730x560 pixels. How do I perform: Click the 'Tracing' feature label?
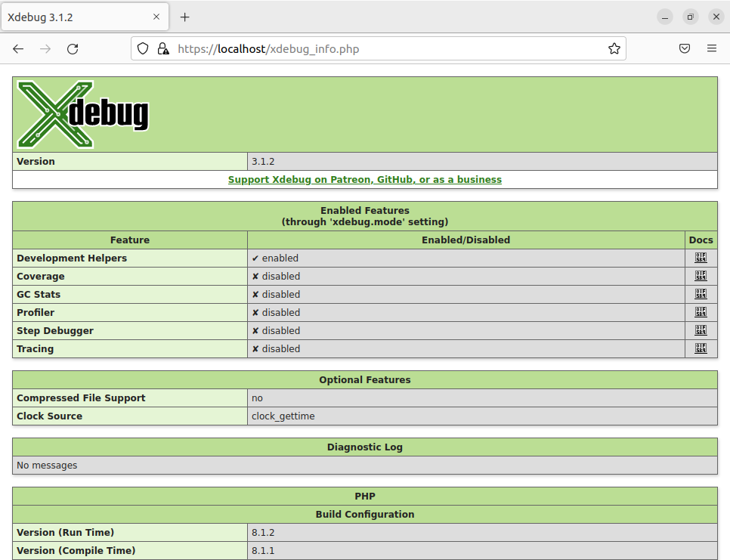click(x=35, y=349)
